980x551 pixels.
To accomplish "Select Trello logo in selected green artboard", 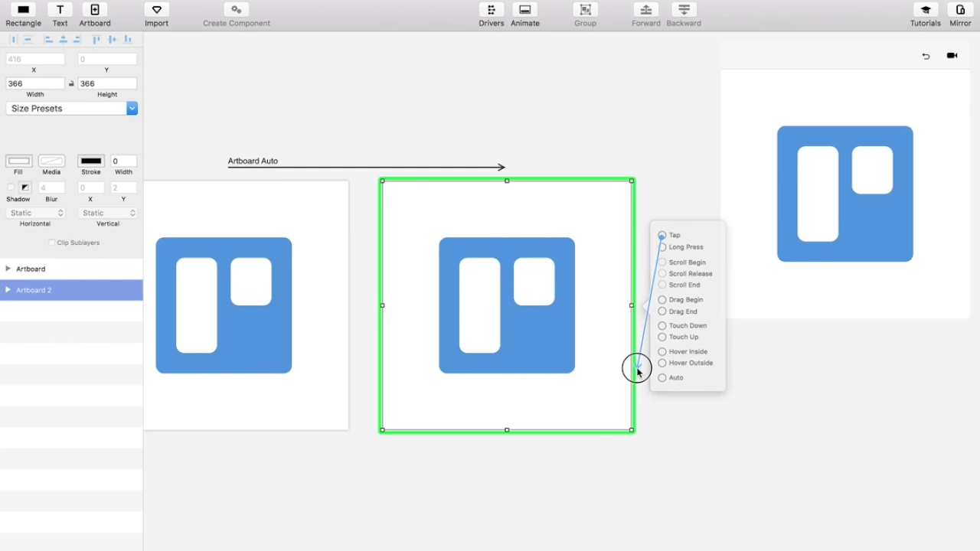I will coord(507,305).
